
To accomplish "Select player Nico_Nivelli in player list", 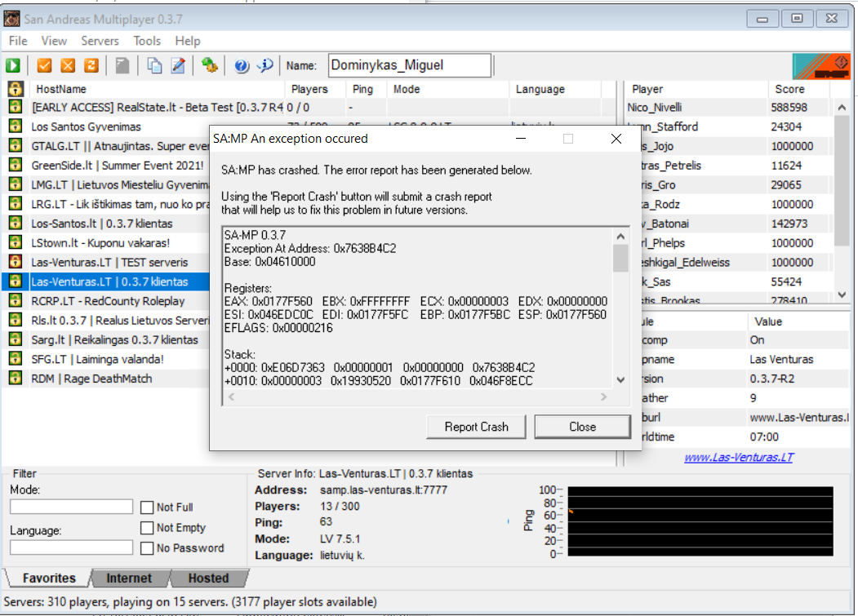I will (655, 107).
